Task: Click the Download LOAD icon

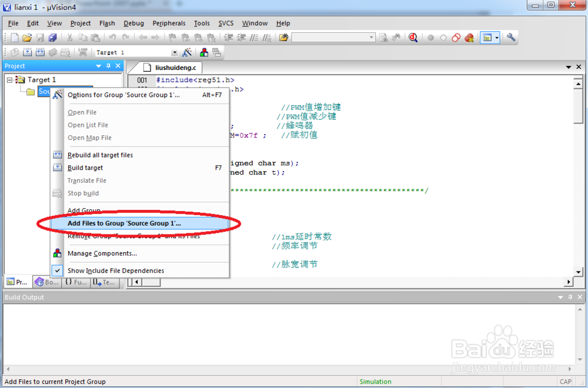Action: click(x=82, y=52)
